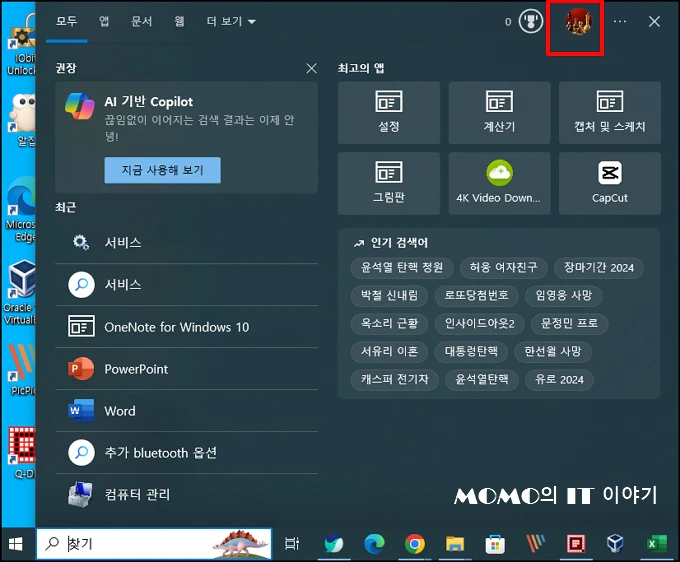Viewport: 680px width, 562px height.
Task: Search for 장마기간 2024
Action: click(x=598, y=268)
